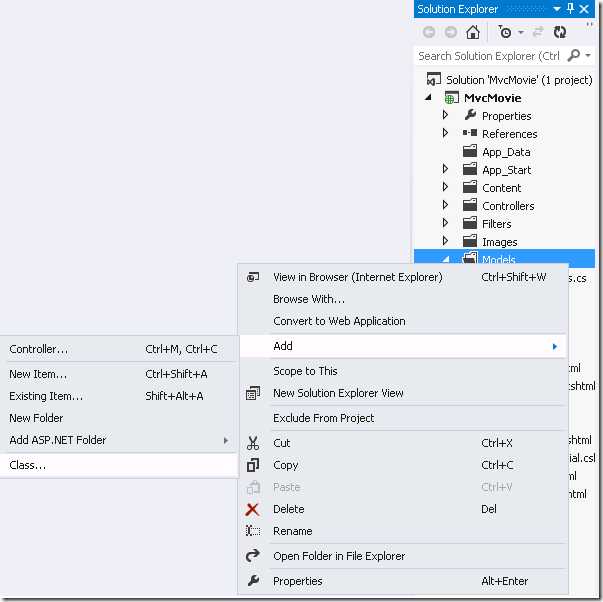Choose View in Browser (Internet Explorer)
603x602 pixels.
tap(403, 277)
